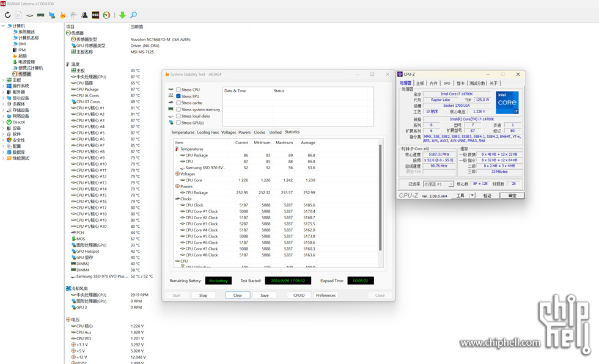Screen dimensions: 599x364
Task: Select 传感器 sensor item in left tree
Action: click(24, 74)
